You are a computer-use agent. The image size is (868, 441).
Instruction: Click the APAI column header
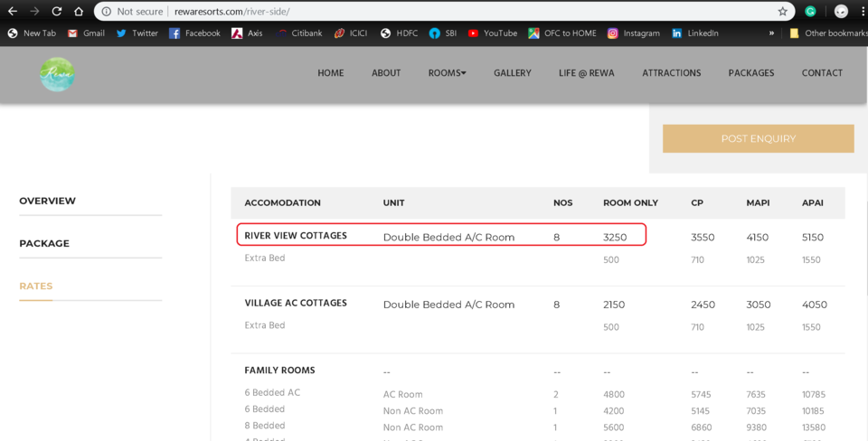813,203
